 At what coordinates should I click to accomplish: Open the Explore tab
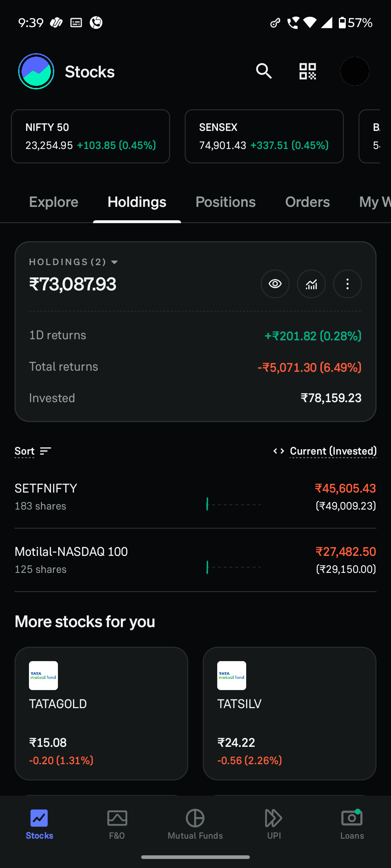pos(54,202)
